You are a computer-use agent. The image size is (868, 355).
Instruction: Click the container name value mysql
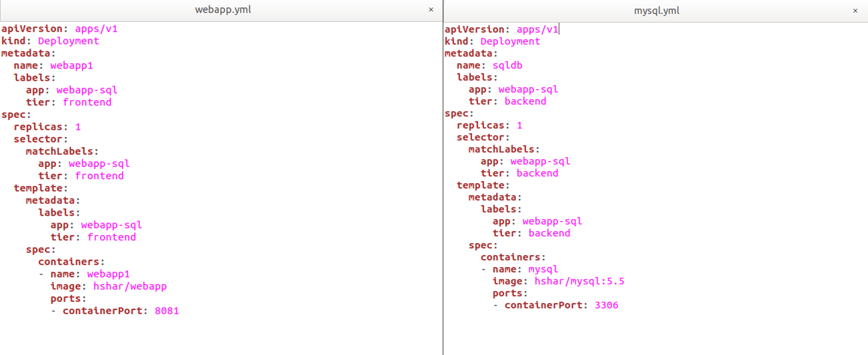(x=543, y=269)
